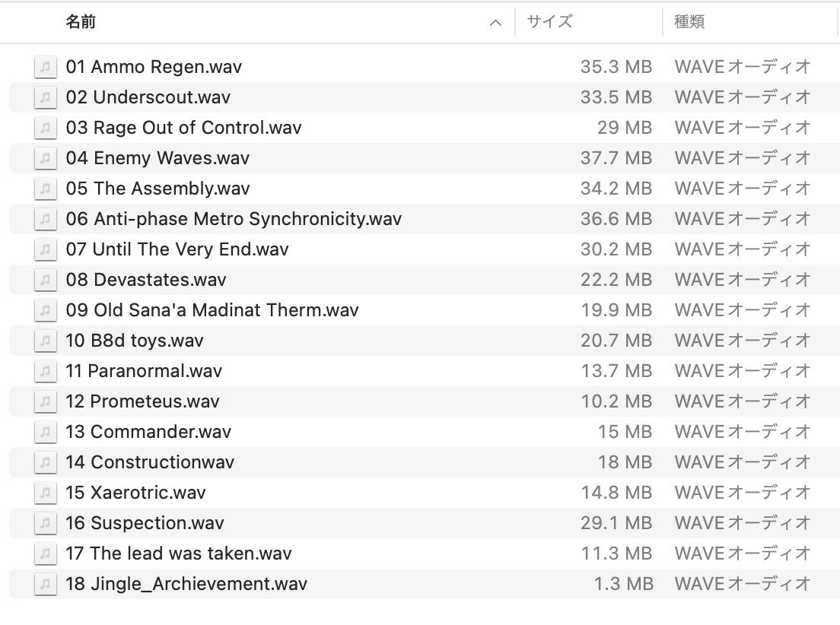Image resolution: width=840 pixels, height=625 pixels.
Task: Click the music note icon for 18 Jingle_Archievement.wav
Action: [x=46, y=584]
